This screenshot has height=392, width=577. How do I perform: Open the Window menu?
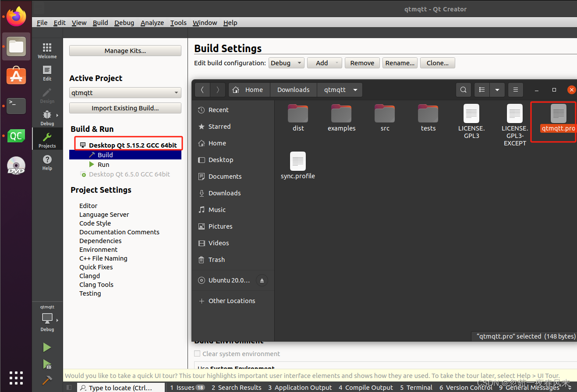(205, 23)
